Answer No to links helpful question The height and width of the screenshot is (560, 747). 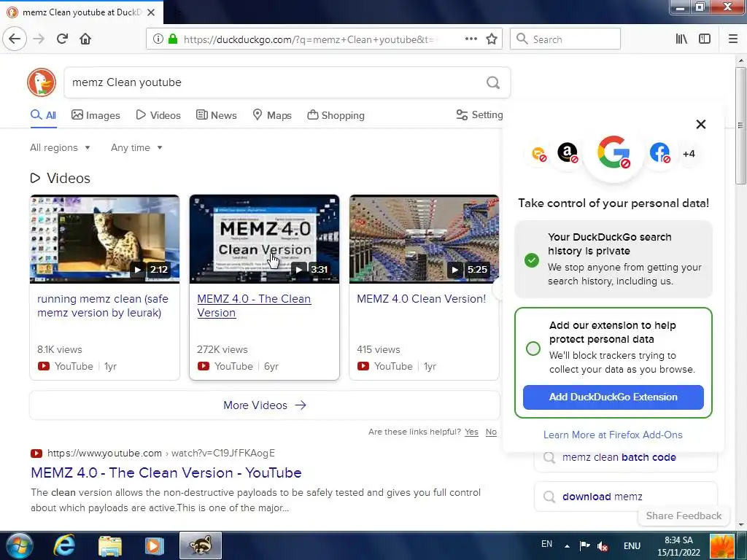pyautogui.click(x=491, y=432)
